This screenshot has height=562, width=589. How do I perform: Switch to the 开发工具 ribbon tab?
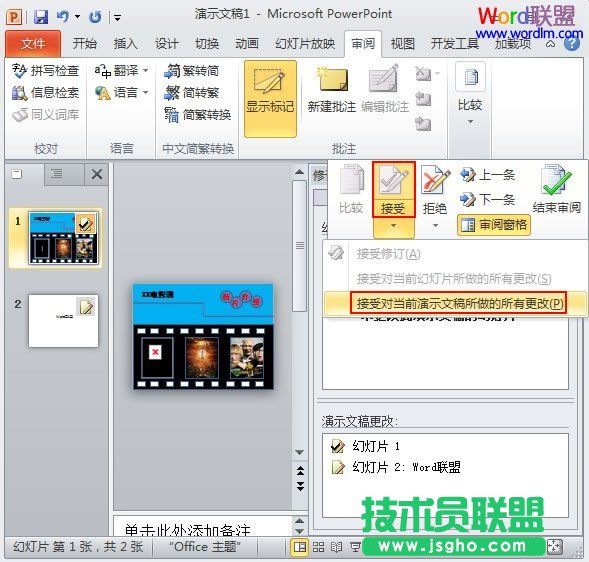click(x=455, y=44)
